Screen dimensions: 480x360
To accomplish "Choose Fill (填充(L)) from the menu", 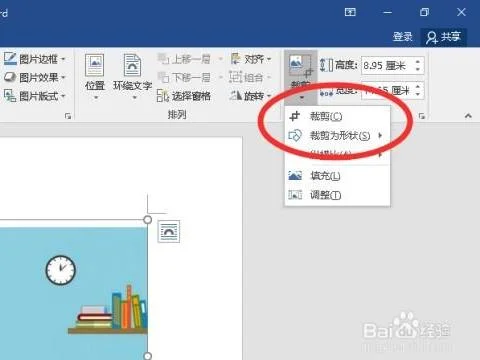I will (x=337, y=176).
